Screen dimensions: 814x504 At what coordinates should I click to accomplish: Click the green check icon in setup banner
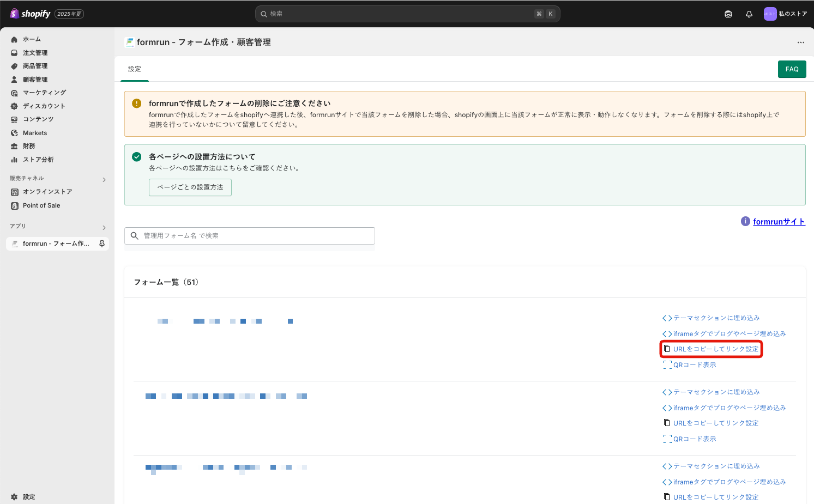[137, 157]
